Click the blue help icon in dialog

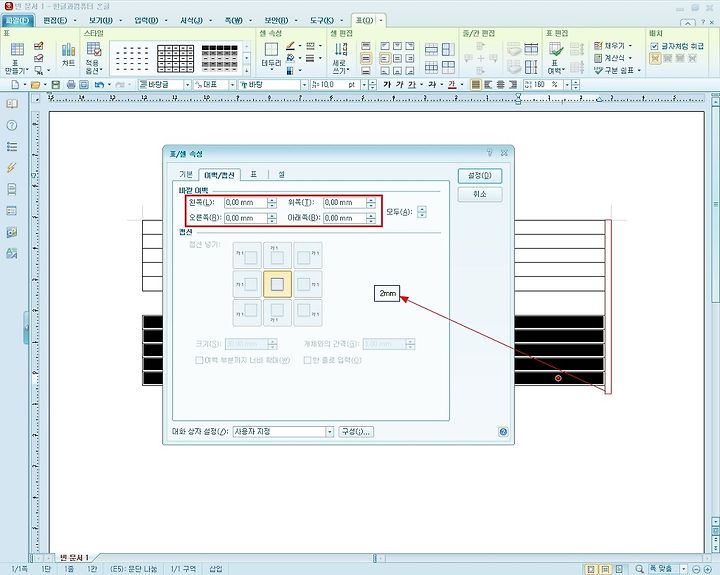point(503,432)
